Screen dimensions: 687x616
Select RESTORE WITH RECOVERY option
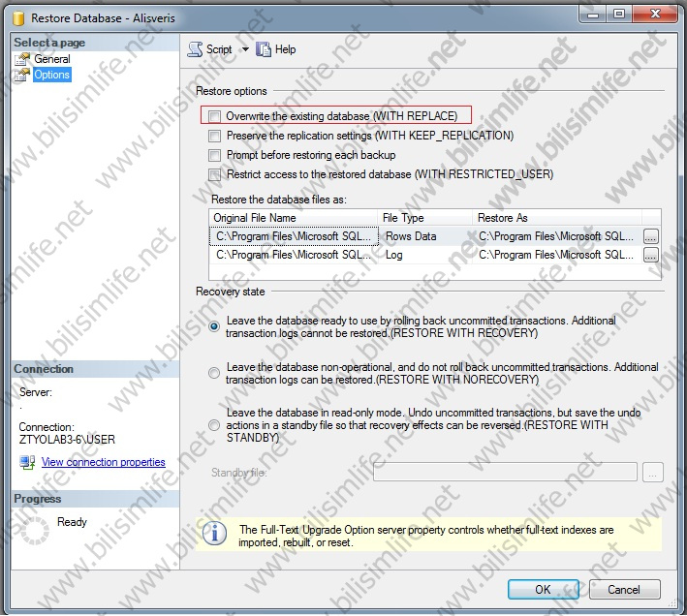(x=214, y=326)
